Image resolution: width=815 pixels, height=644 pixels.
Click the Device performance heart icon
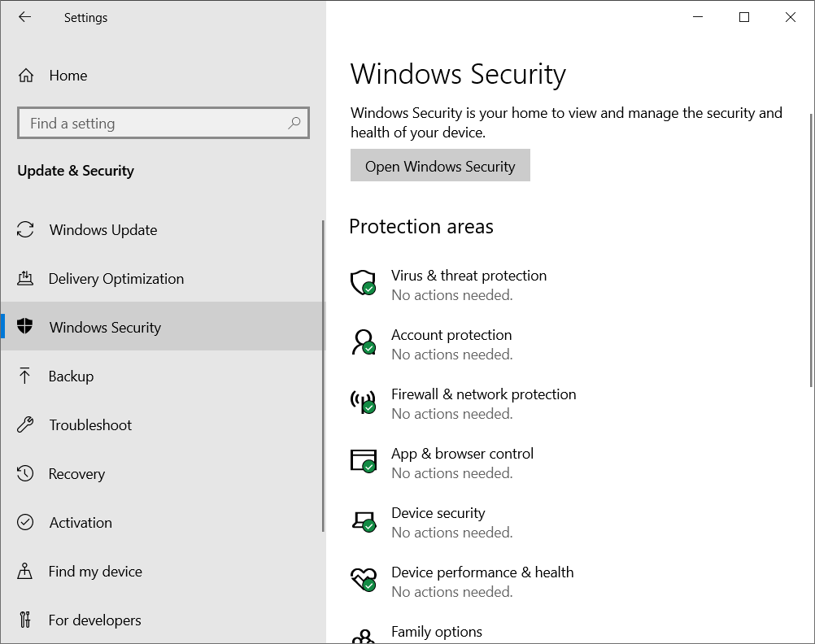tap(364, 579)
